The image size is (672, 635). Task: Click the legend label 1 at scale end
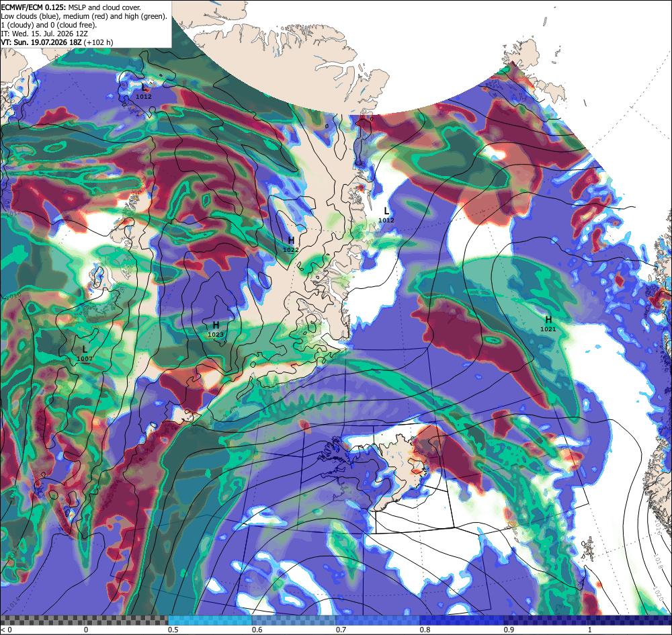point(589,630)
